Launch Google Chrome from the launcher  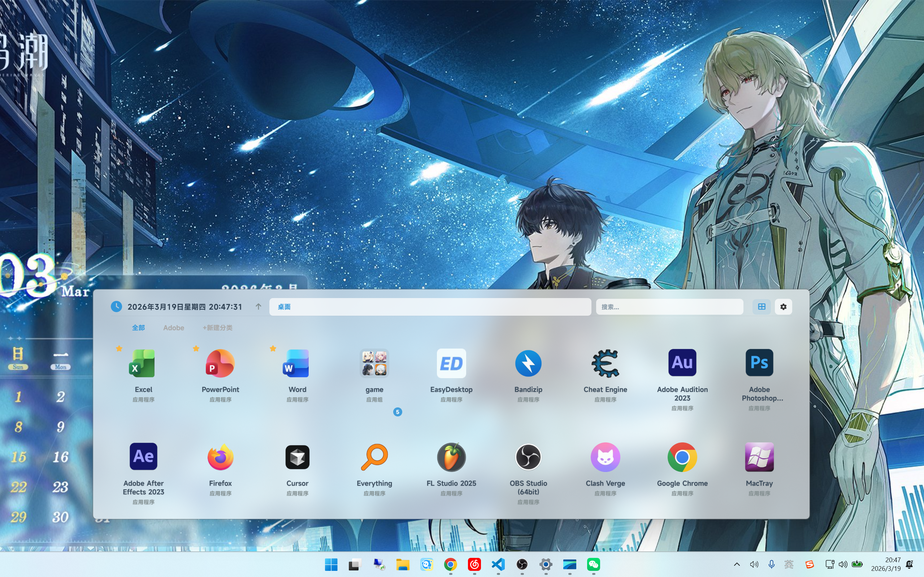682,457
